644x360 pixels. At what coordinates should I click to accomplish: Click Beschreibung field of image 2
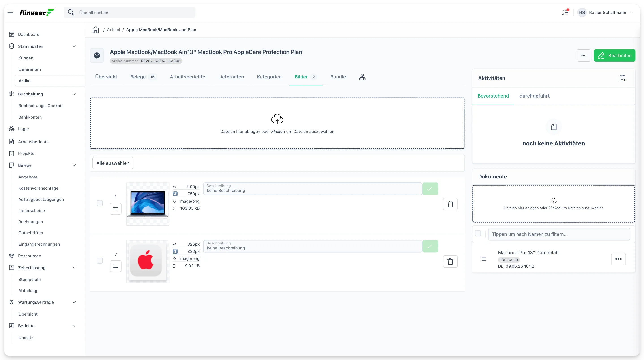click(313, 246)
